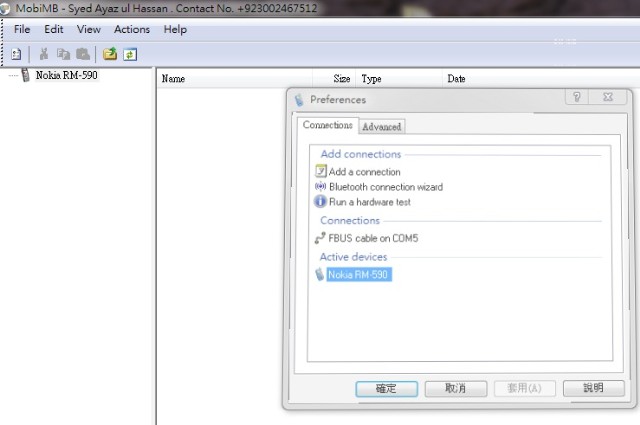Image resolution: width=640 pixels, height=425 pixels.
Task: Select the Connections tab
Action: click(x=327, y=125)
